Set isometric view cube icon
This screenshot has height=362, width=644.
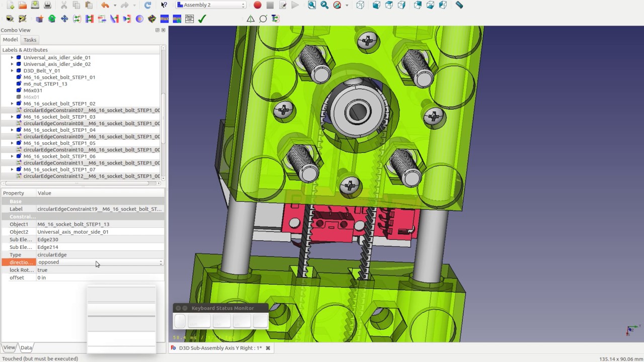pos(360,5)
